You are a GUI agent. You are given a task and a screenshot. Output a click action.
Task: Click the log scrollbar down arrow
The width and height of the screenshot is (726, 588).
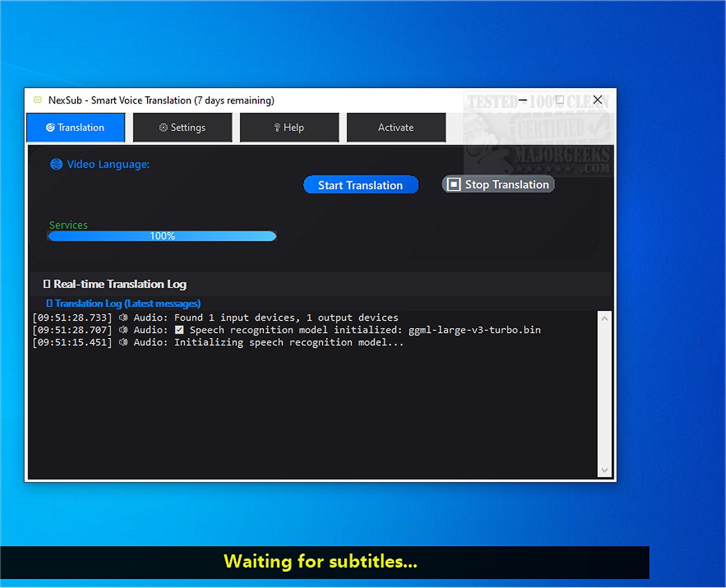pos(604,471)
